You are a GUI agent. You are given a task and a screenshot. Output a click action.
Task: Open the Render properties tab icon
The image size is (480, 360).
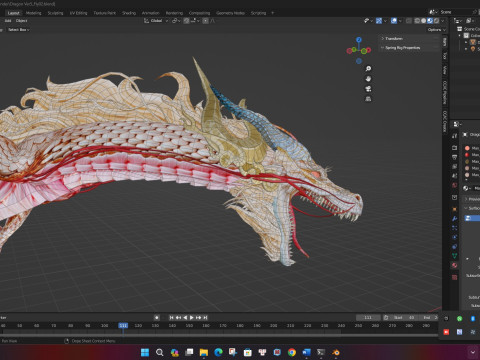coord(454,147)
